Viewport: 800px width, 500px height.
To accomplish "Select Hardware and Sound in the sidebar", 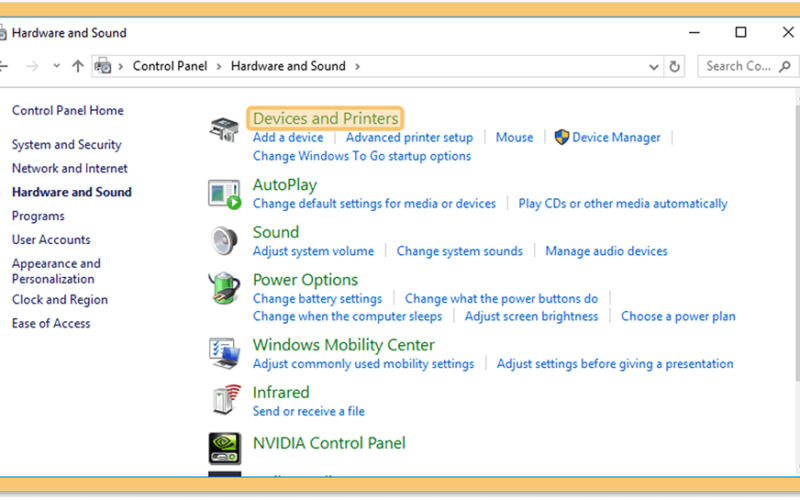I will click(72, 192).
